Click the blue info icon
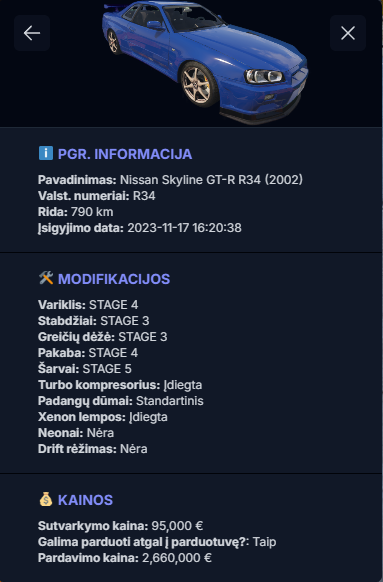383x582 pixels. pyautogui.click(x=46, y=153)
